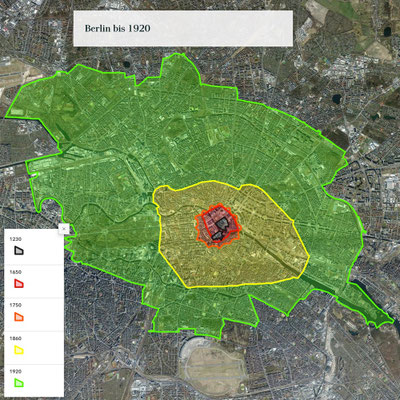Click the orange 1750 polygon legend icon

coord(19,317)
